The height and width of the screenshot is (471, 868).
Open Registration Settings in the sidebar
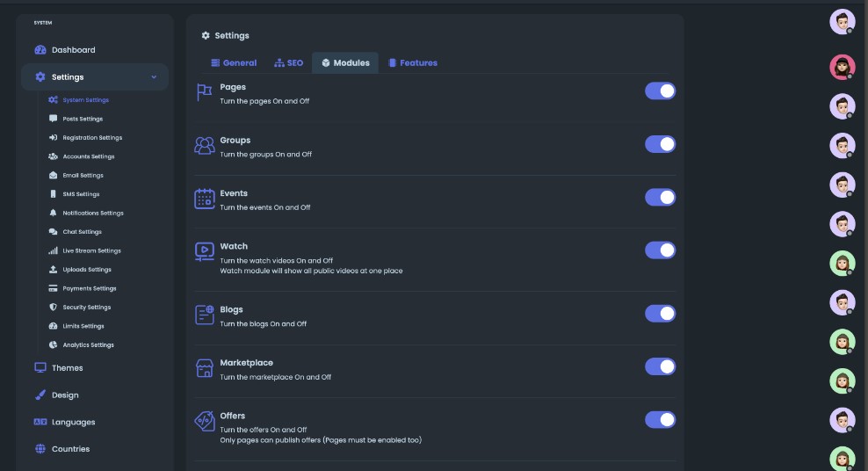(x=92, y=138)
